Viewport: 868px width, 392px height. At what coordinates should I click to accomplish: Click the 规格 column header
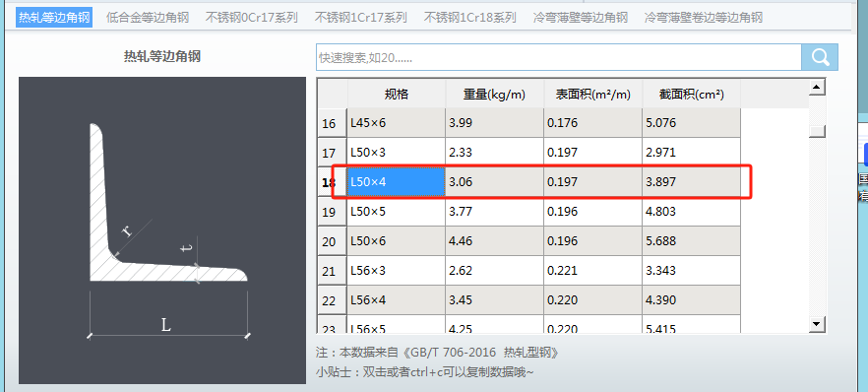[x=397, y=95]
